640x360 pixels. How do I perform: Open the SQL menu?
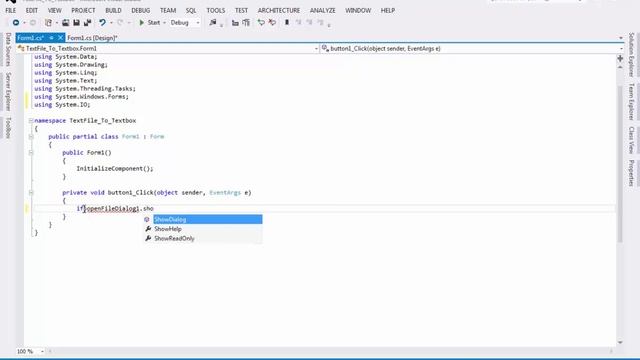point(191,10)
